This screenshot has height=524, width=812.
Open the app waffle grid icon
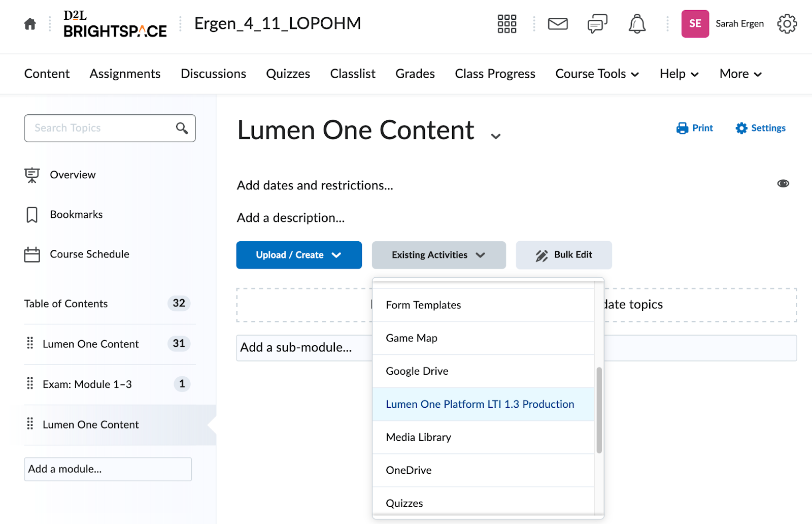506,23
